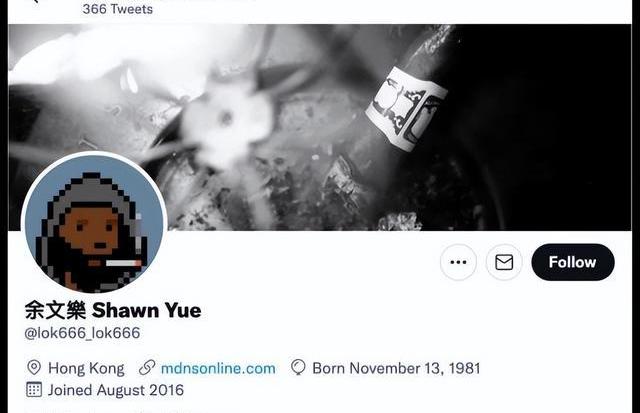The image size is (640, 413).
Task: Click the Hong Kong location text
Action: pyautogui.click(x=86, y=368)
